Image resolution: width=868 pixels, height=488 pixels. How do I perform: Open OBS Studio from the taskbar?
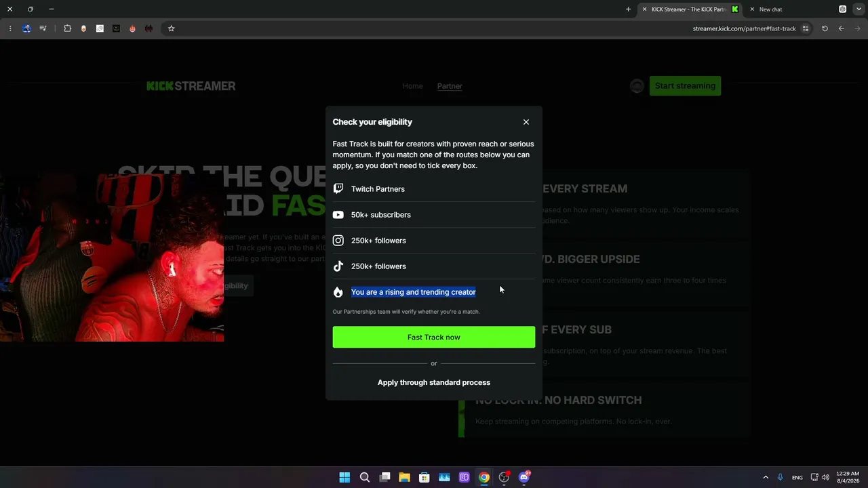click(x=504, y=477)
